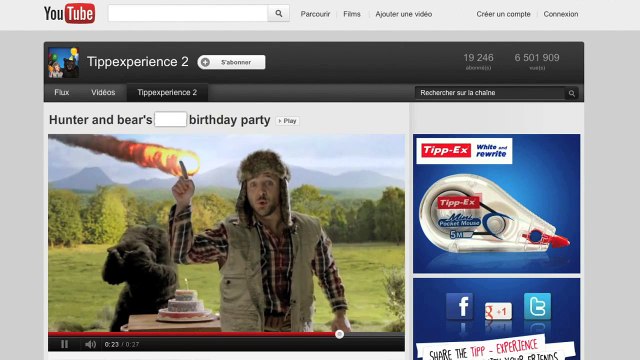Click the Connexion link
This screenshot has height=360, width=640.
coord(561,14)
